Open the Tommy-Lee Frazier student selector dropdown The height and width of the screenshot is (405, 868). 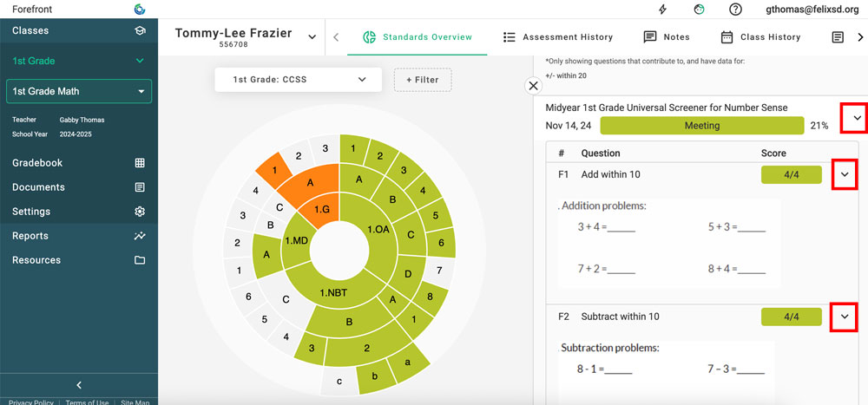click(x=312, y=36)
